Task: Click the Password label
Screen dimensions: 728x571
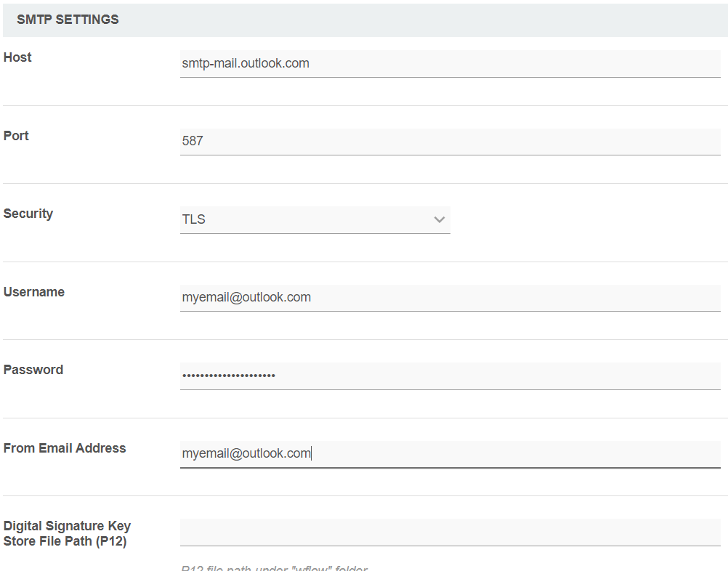Action: tap(33, 370)
